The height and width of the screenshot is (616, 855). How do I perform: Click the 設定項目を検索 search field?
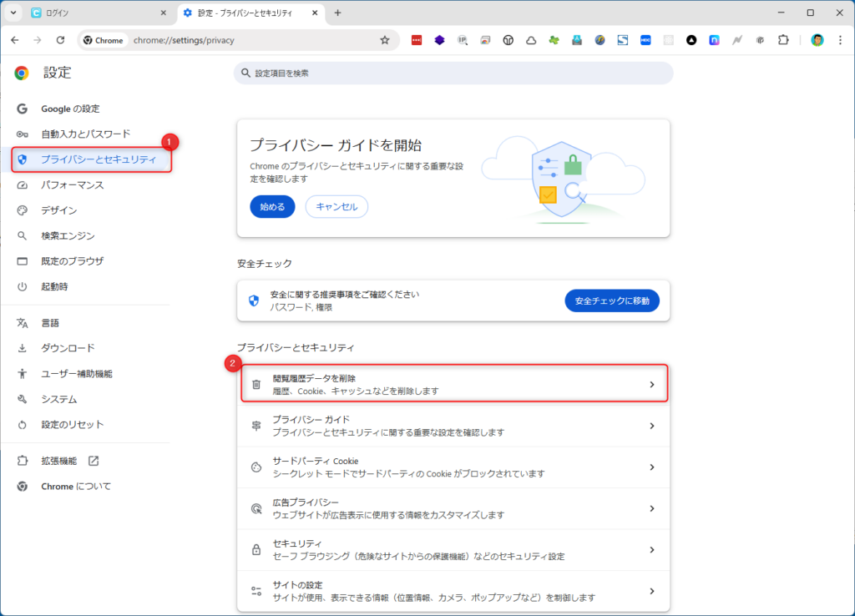tap(453, 73)
